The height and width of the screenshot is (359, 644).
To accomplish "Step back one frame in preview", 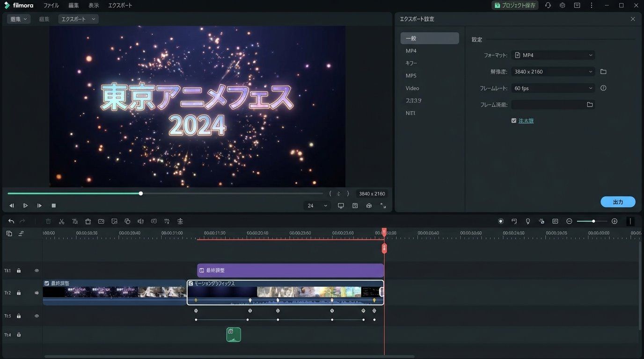I will [12, 206].
